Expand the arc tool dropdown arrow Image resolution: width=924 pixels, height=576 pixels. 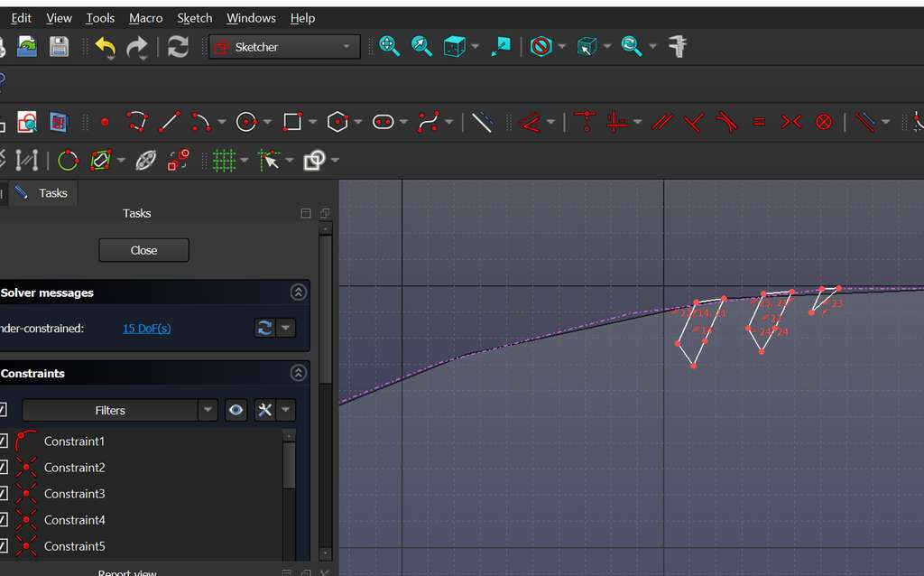pyautogui.click(x=222, y=122)
